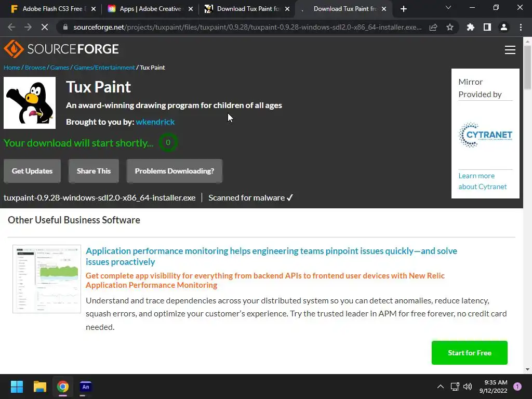The height and width of the screenshot is (399, 532).
Task: Click Scanned for malware text
Action: pos(250,198)
